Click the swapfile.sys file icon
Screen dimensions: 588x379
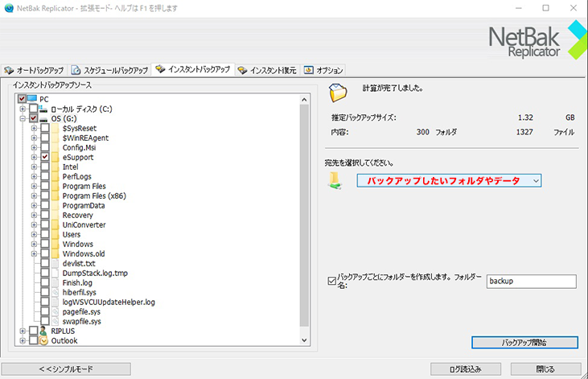(x=56, y=321)
